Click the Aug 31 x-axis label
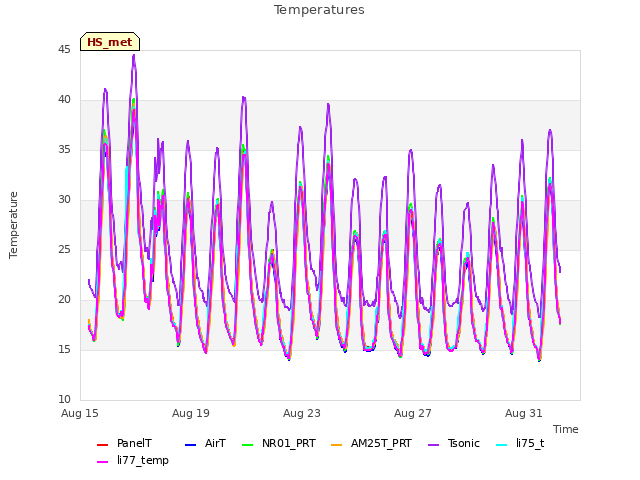The image size is (640, 480). [524, 413]
